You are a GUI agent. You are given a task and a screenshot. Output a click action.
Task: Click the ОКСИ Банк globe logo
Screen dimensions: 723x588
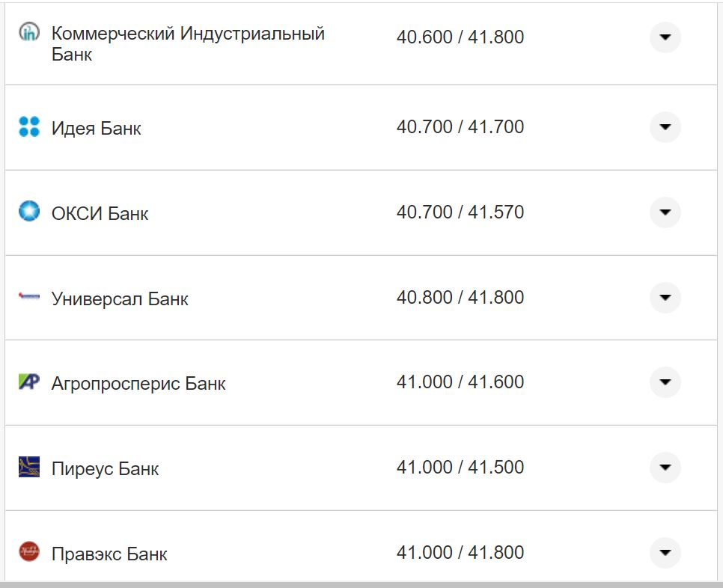[28, 212]
